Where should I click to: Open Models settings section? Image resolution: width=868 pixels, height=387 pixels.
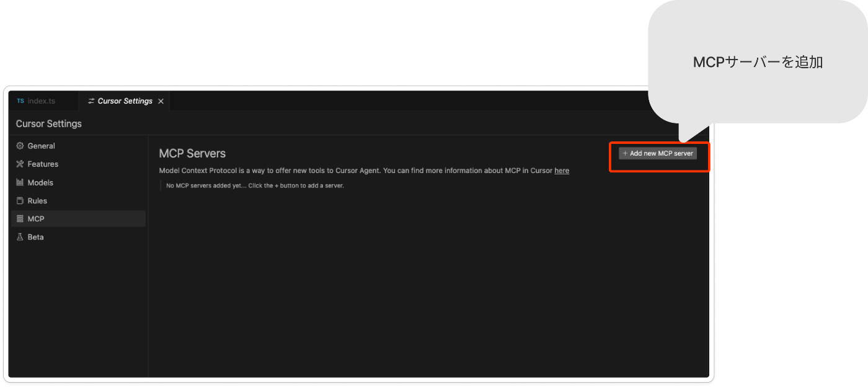tap(78, 182)
